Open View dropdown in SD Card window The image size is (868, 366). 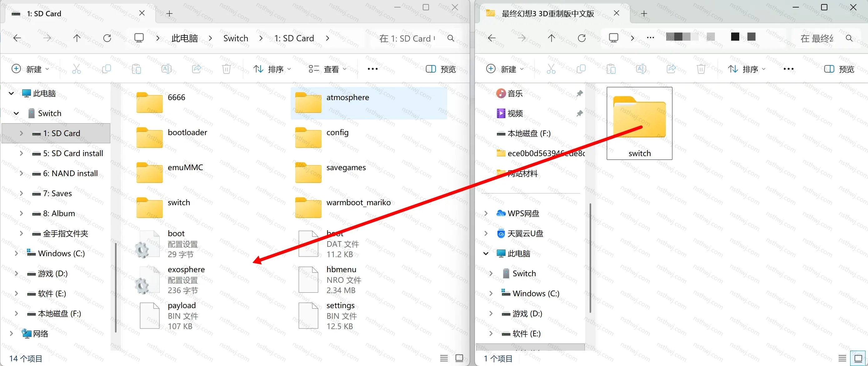[x=327, y=69]
